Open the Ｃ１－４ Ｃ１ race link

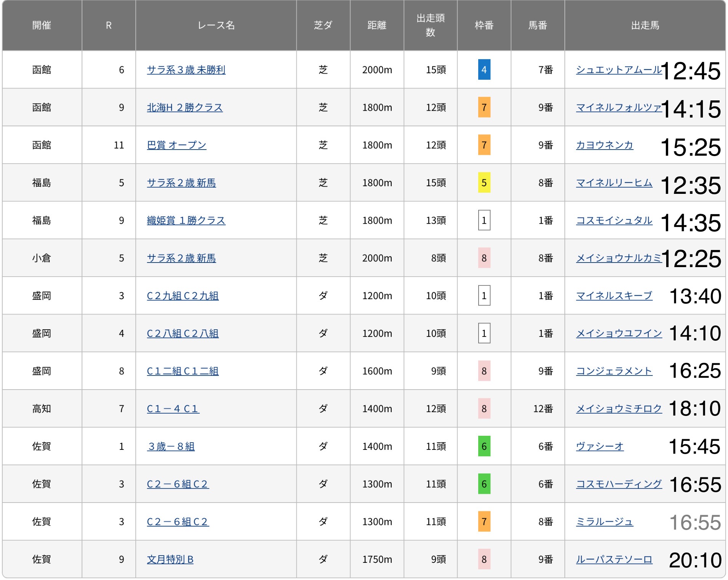(x=173, y=409)
